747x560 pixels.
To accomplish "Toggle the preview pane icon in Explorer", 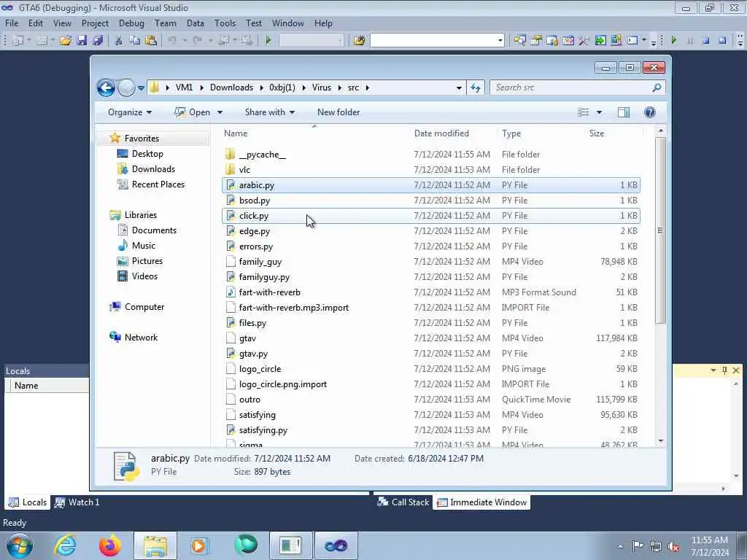I will [624, 112].
